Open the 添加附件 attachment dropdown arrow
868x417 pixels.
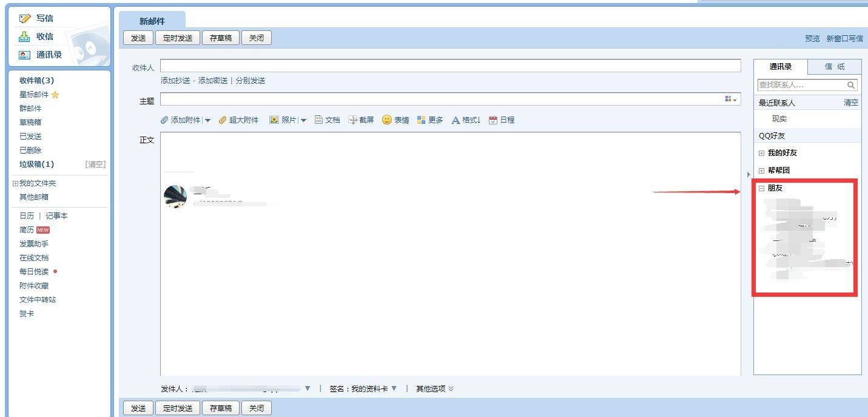209,120
